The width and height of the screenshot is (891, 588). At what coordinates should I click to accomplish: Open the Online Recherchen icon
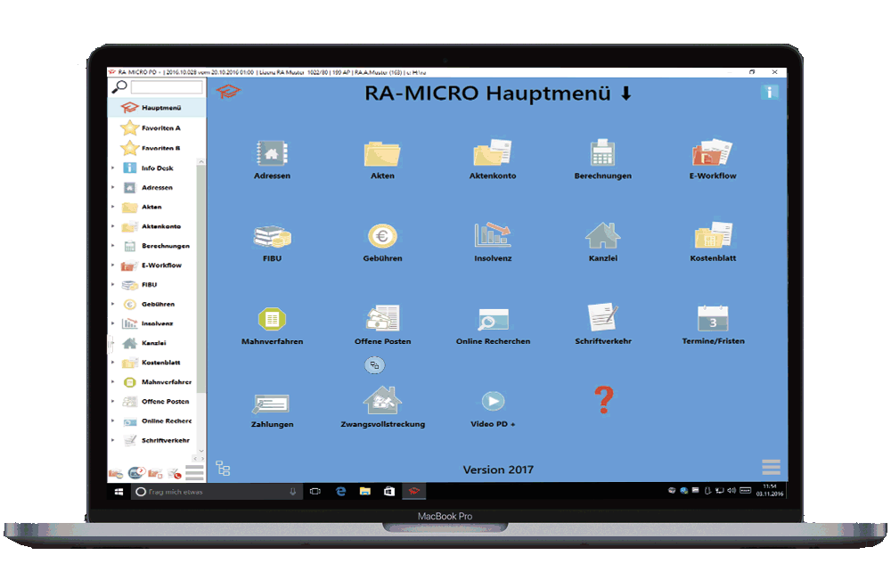point(492,319)
